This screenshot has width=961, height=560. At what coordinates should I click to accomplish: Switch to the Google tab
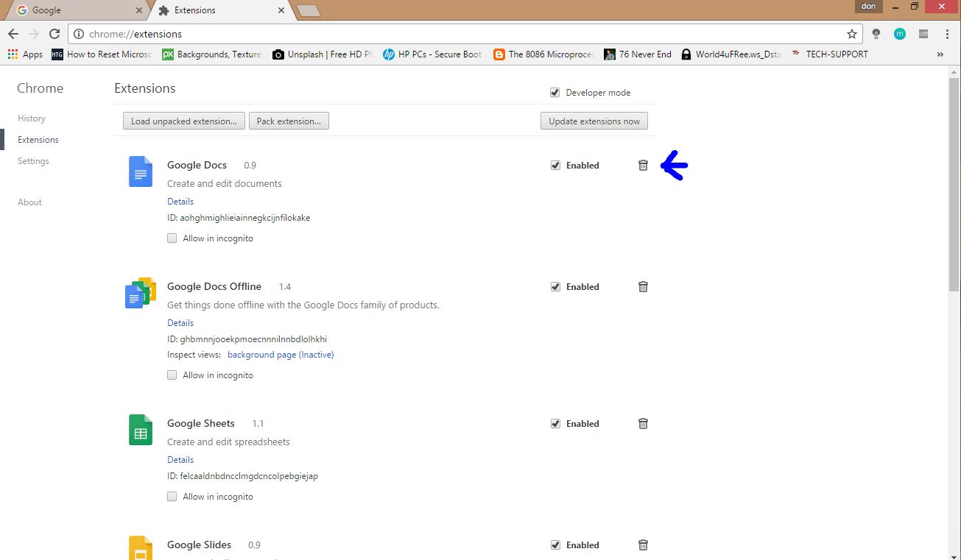pyautogui.click(x=76, y=11)
